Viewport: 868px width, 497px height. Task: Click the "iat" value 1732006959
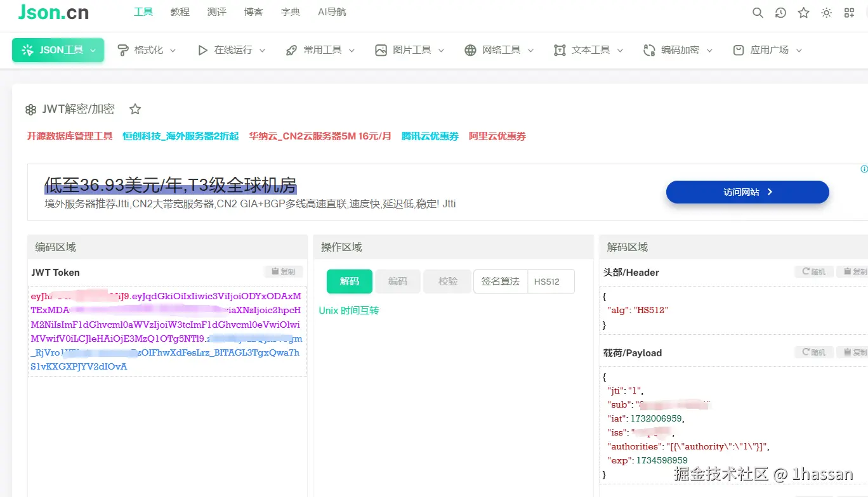(657, 418)
